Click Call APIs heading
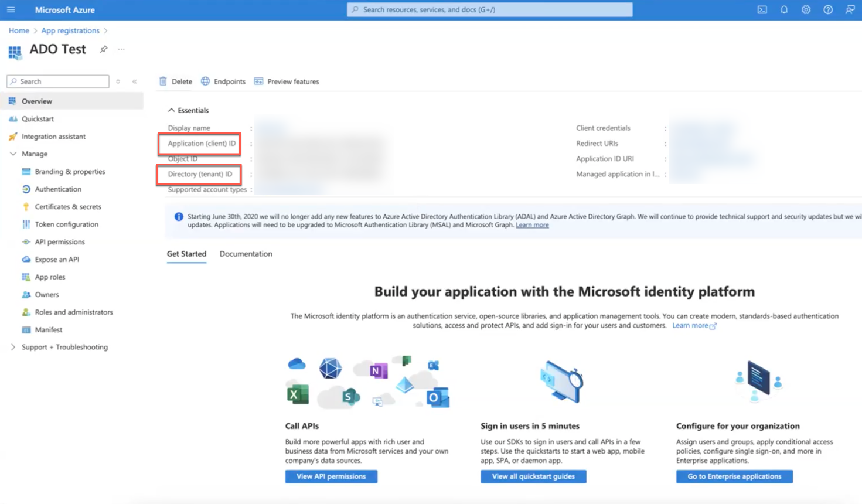The height and width of the screenshot is (504, 862). point(302,426)
